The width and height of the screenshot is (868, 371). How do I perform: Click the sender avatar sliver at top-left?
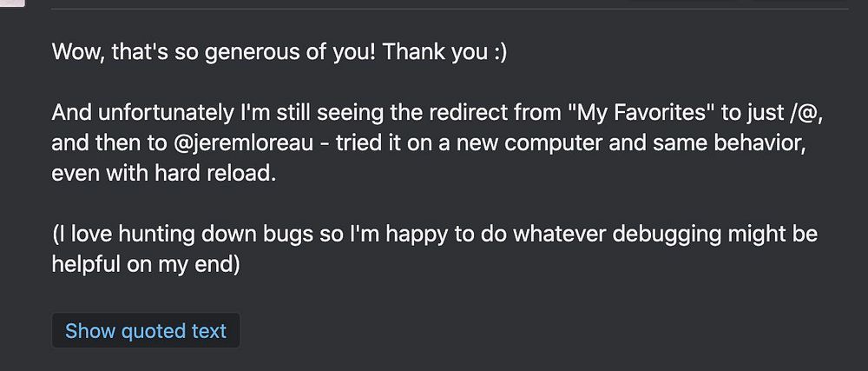coord(12,3)
